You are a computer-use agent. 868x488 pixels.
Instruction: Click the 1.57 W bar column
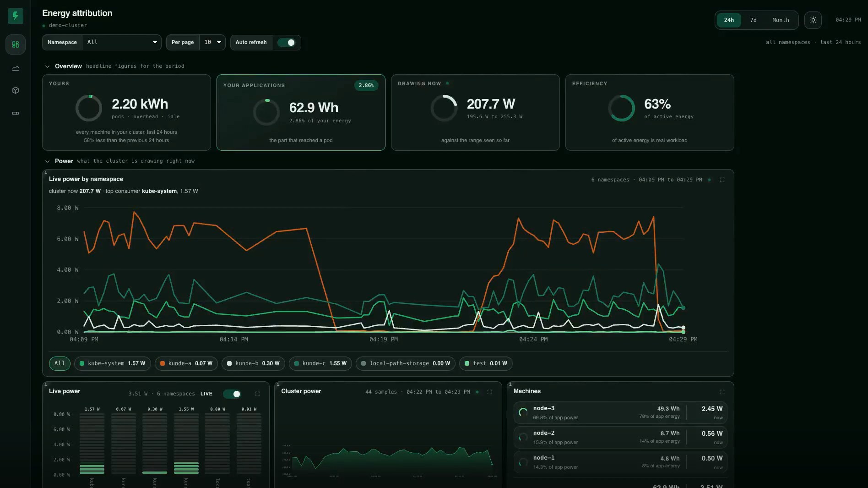92,444
